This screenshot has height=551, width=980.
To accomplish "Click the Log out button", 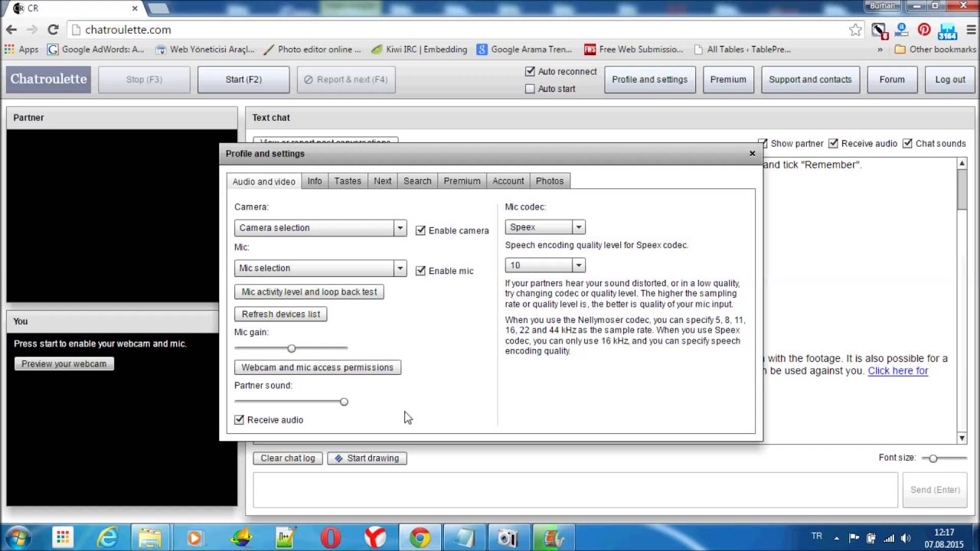I will pos(950,80).
